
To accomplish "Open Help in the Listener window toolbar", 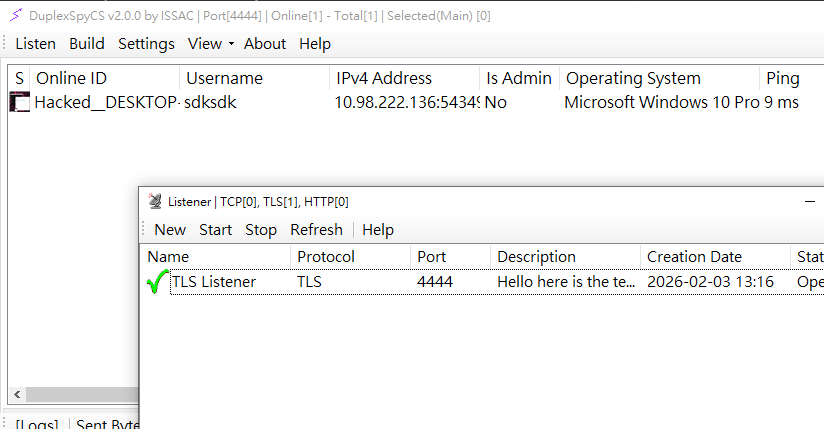I will (x=378, y=230).
